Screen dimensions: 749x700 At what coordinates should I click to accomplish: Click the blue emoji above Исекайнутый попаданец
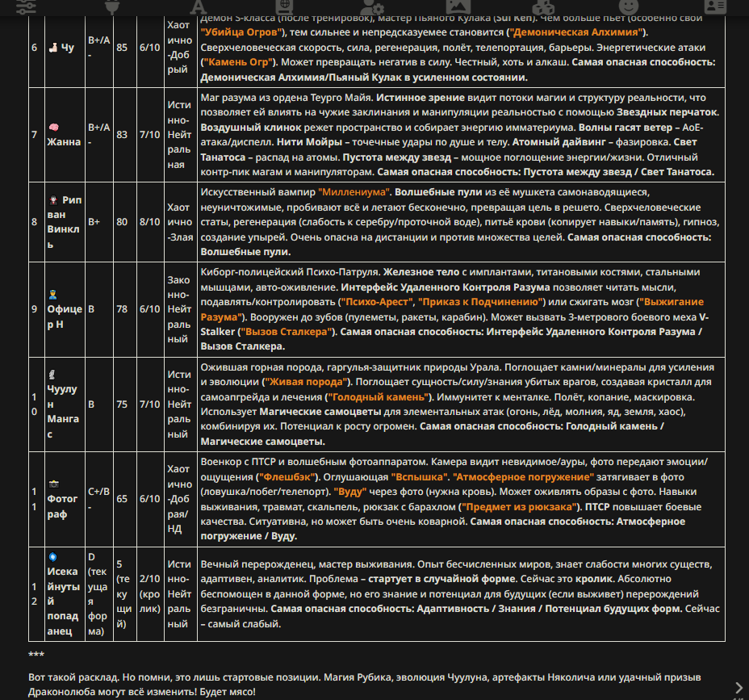[52, 556]
